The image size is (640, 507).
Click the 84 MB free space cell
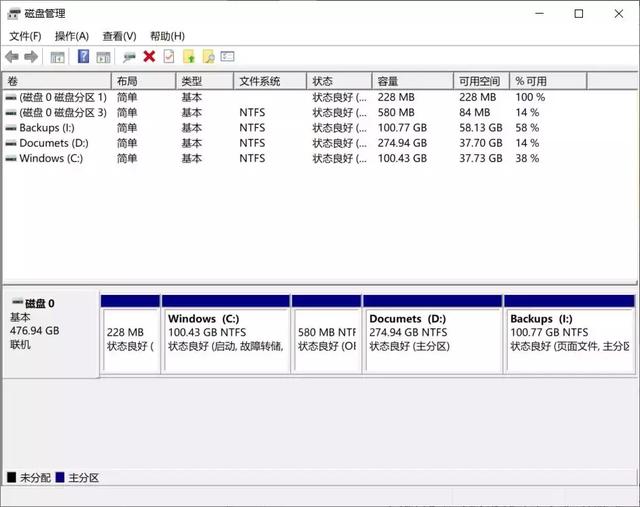475,113
